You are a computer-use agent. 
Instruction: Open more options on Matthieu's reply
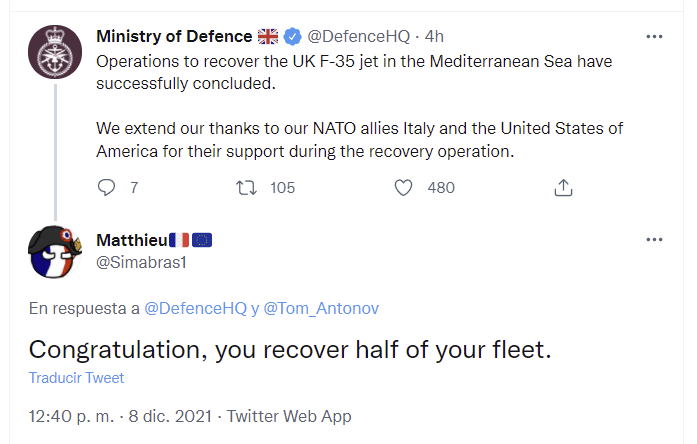pos(654,240)
